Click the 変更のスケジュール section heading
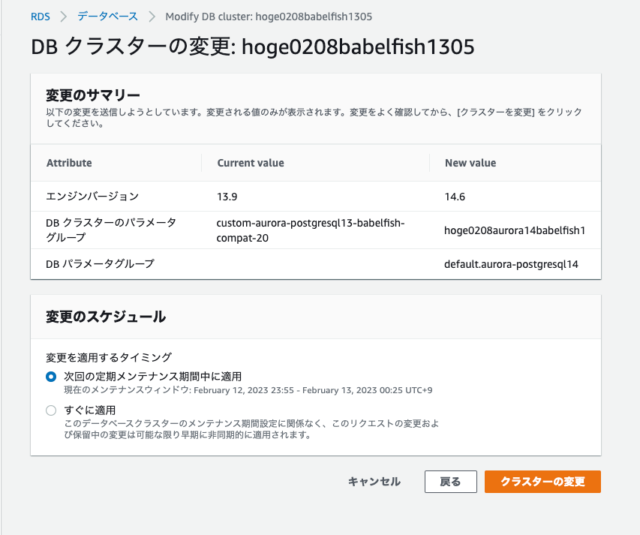The image size is (640, 535). coord(106,317)
